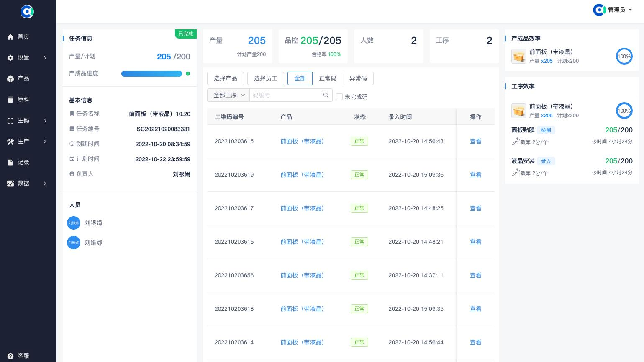Click product thumbnail under 工序效率
644x362 pixels.
tap(518, 111)
